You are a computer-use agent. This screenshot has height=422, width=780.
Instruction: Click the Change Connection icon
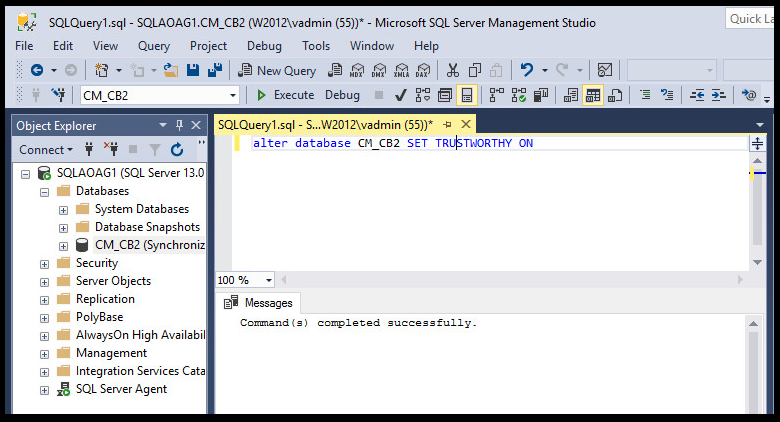coord(58,95)
